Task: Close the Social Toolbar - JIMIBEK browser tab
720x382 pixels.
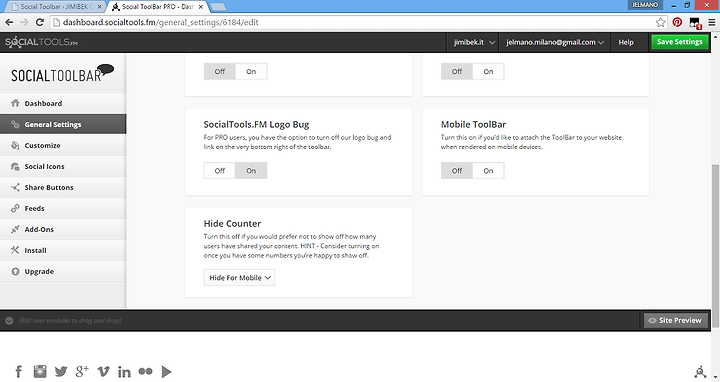Action: (99, 7)
